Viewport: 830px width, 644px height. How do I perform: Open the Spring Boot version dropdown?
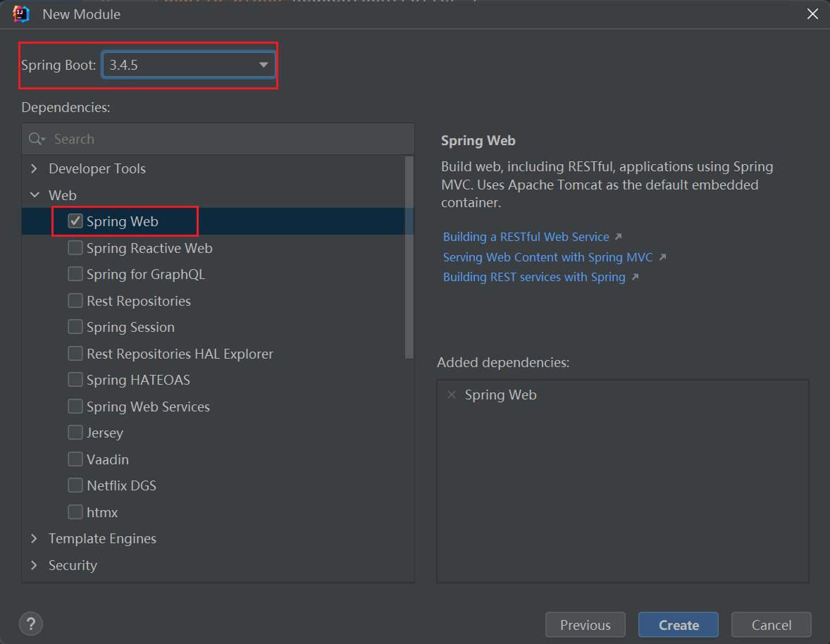(264, 64)
